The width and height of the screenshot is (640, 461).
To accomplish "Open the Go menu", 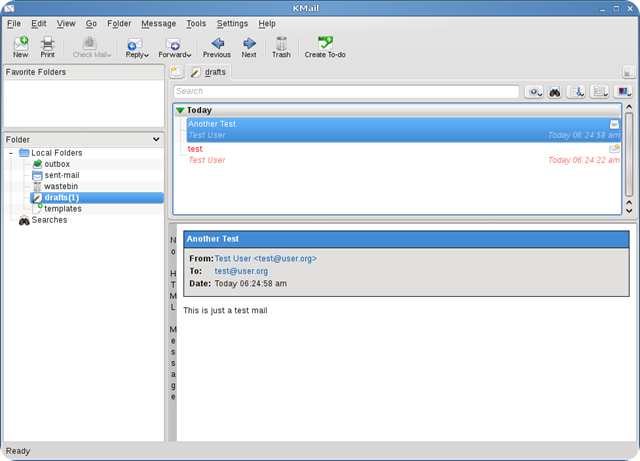I will pyautogui.click(x=91, y=24).
